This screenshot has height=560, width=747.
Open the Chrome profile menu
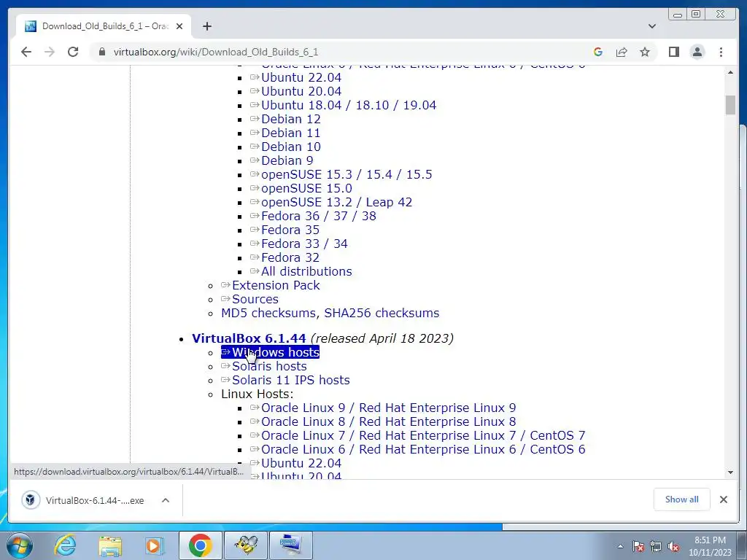tap(697, 52)
